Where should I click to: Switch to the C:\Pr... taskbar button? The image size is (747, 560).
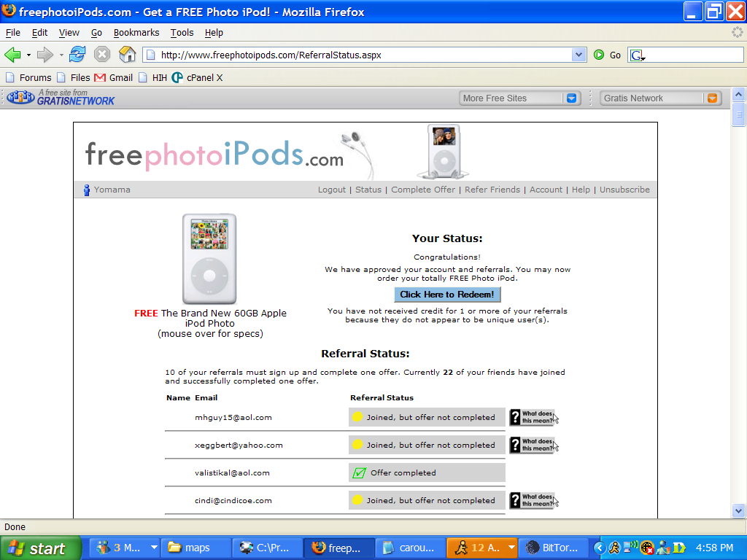pos(267,548)
